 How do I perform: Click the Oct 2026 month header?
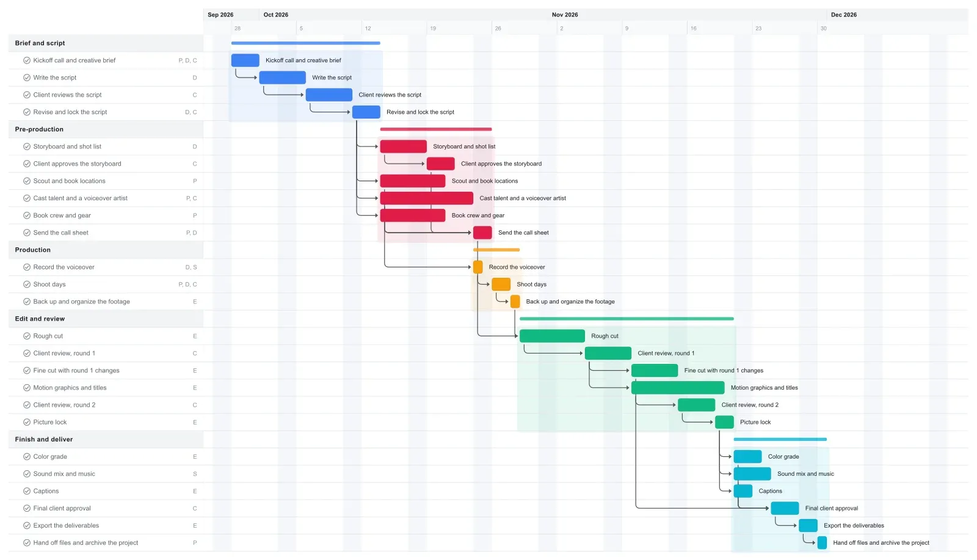[276, 15]
